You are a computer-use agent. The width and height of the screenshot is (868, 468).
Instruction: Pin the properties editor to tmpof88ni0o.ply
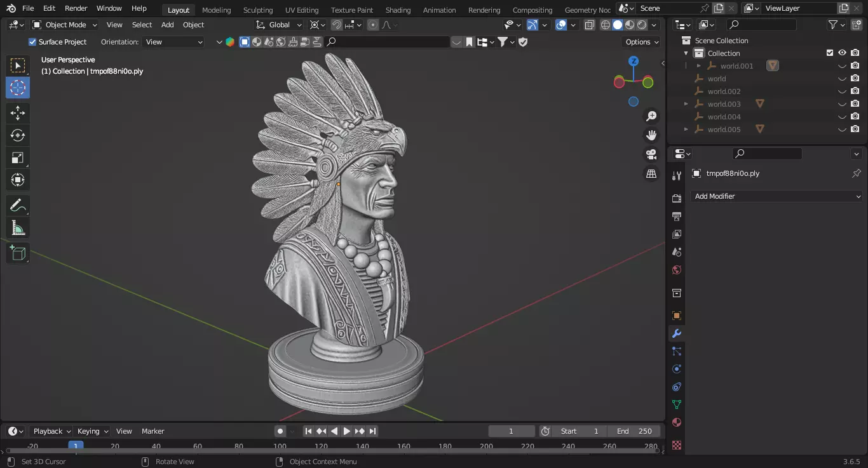[x=856, y=173]
